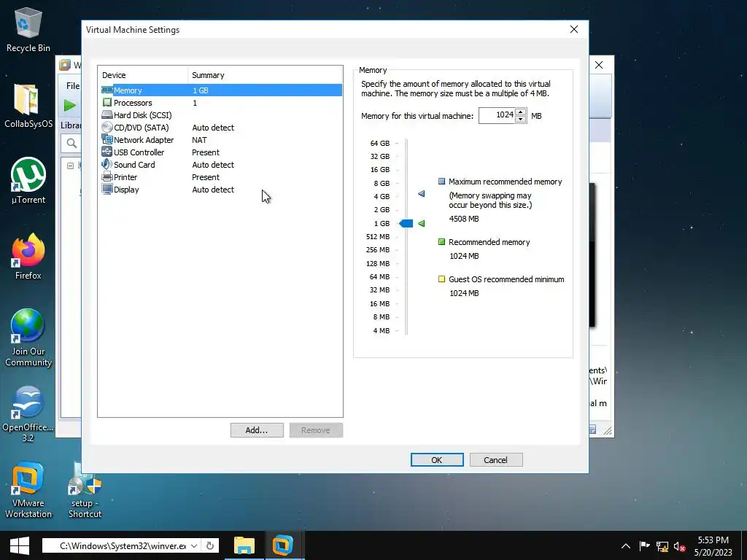The height and width of the screenshot is (560, 747).
Task: Show hidden system tray icons
Action: click(x=625, y=546)
